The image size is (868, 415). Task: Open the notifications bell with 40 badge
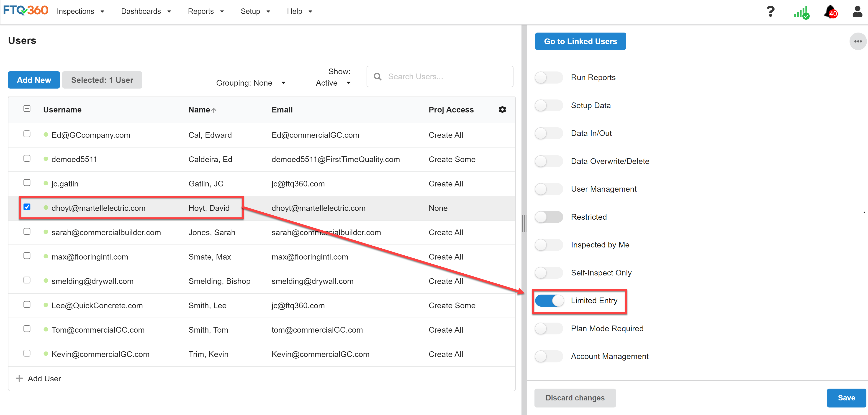pos(831,12)
